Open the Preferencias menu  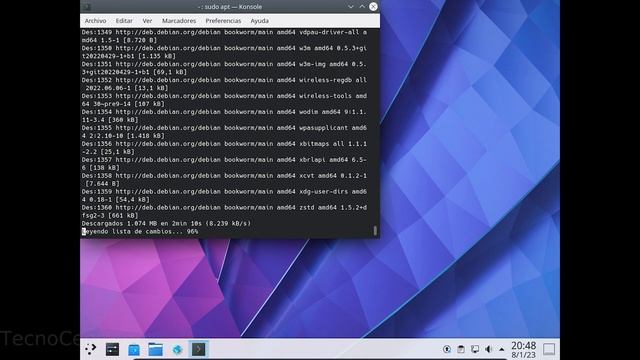(x=223, y=21)
